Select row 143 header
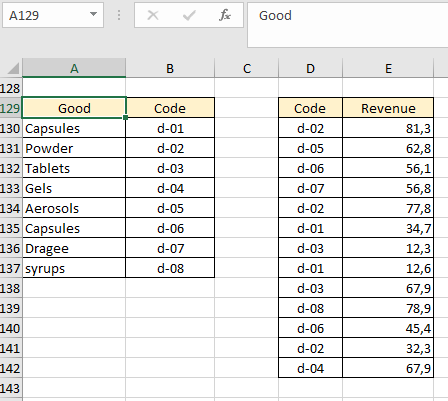This screenshot has height=401, width=448. pos(11,388)
